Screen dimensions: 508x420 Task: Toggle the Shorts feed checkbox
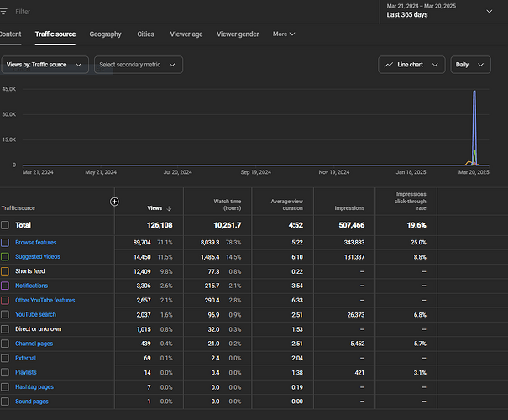(x=5, y=271)
